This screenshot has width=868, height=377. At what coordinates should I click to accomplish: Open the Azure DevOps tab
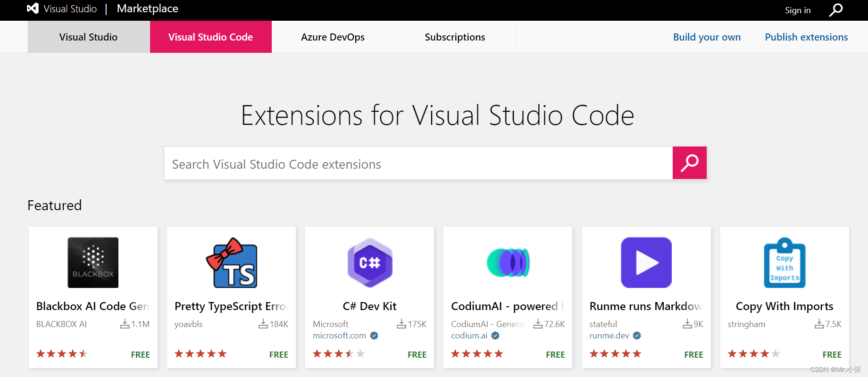(333, 37)
